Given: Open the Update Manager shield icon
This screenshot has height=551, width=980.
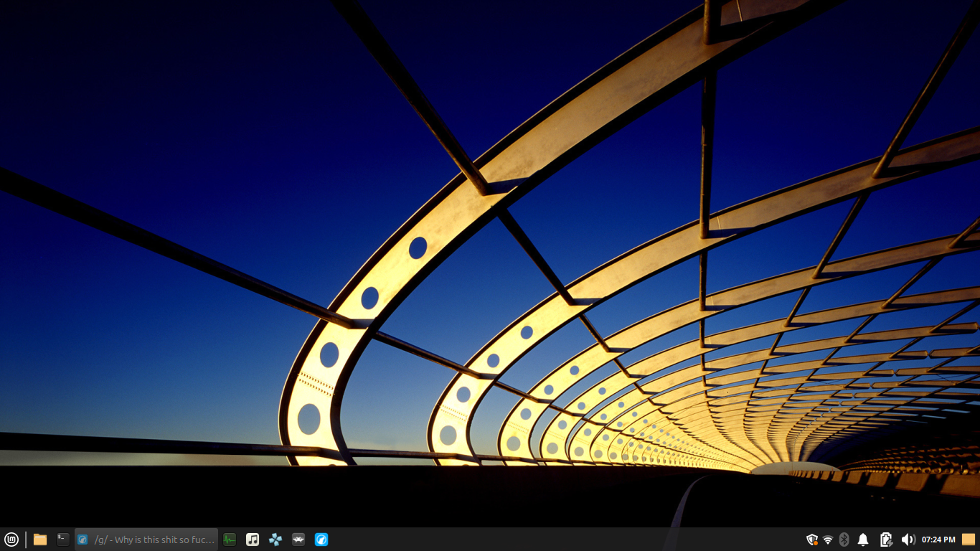Looking at the screenshot, I should click(x=812, y=540).
